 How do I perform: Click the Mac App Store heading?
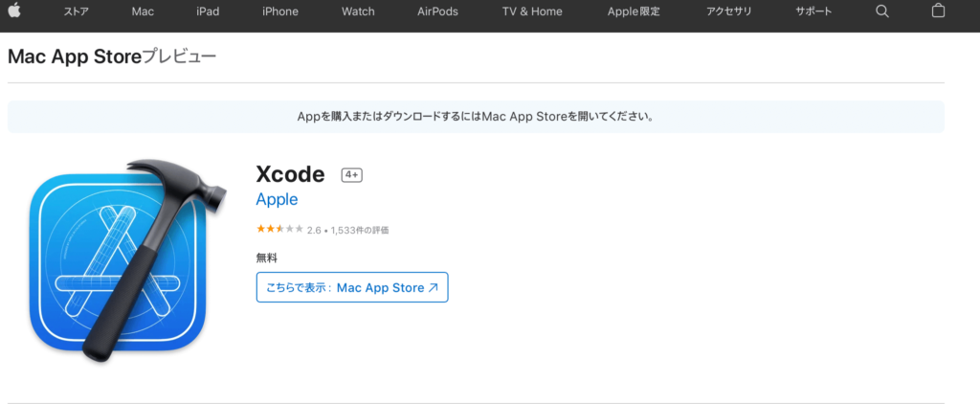[75, 56]
